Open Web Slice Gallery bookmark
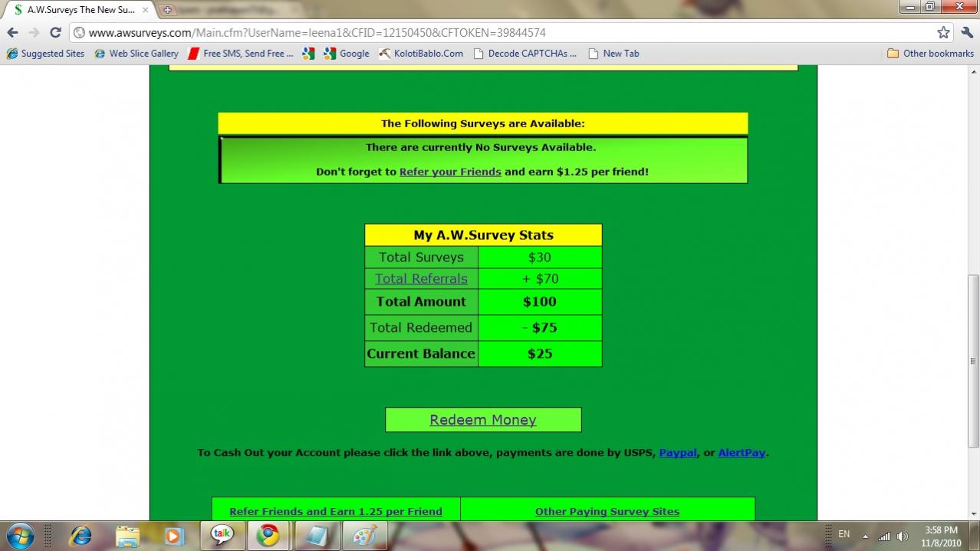980x551 pixels. click(136, 54)
